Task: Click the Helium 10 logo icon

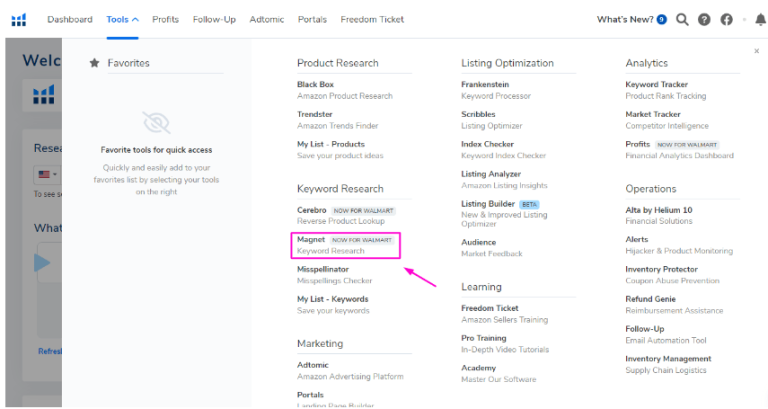Action: [x=19, y=19]
